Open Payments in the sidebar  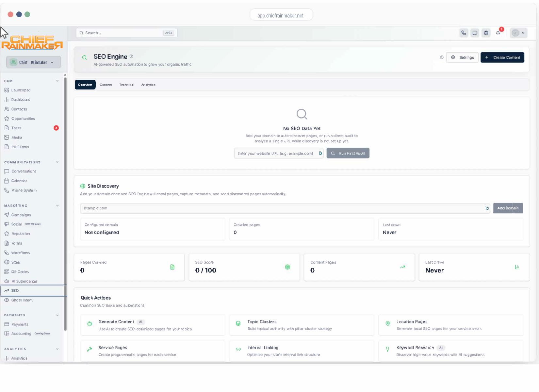tap(20, 324)
